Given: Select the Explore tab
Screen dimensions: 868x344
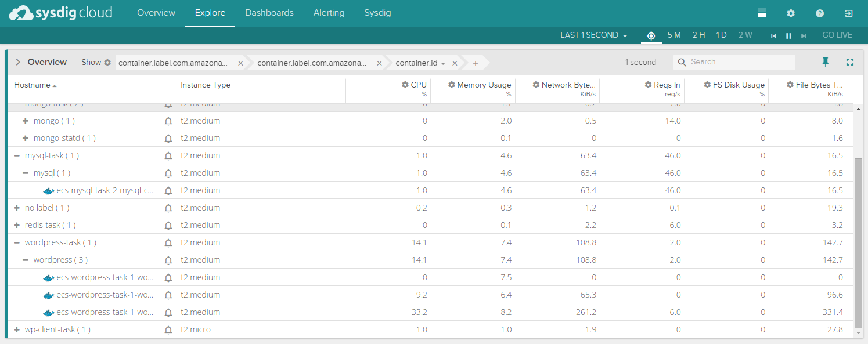Looking at the screenshot, I should pyautogui.click(x=210, y=13).
